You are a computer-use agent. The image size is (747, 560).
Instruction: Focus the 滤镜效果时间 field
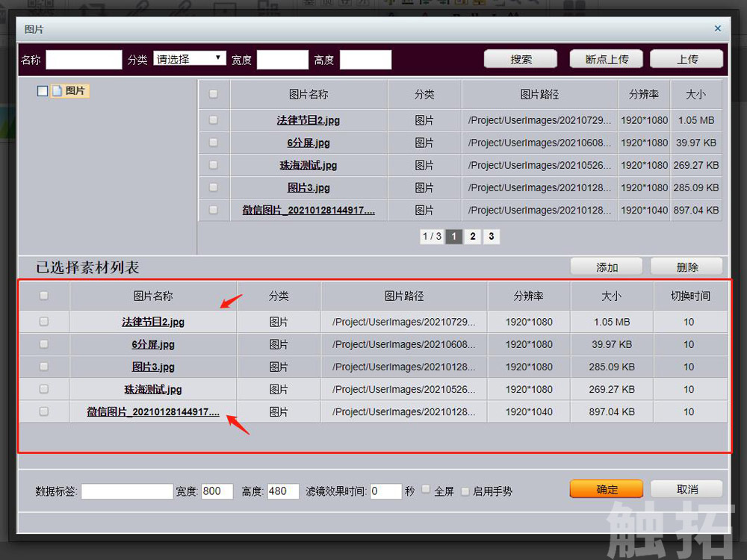pos(386,491)
